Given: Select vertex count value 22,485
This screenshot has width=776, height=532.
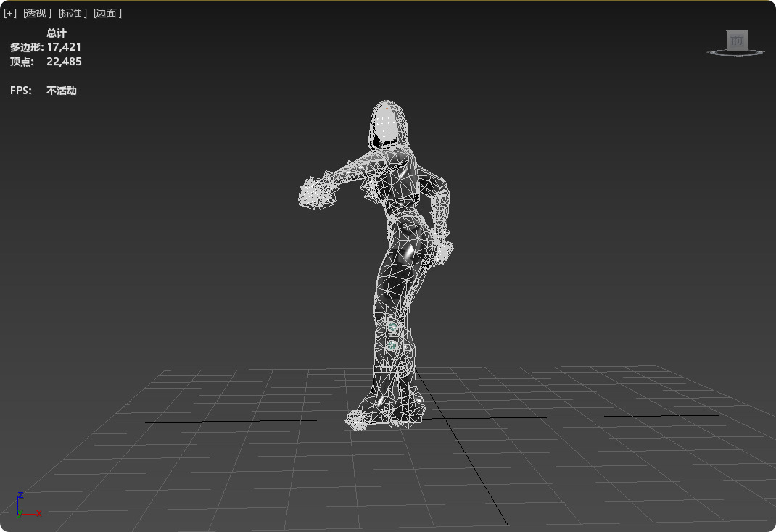Looking at the screenshot, I should pyautogui.click(x=64, y=62).
